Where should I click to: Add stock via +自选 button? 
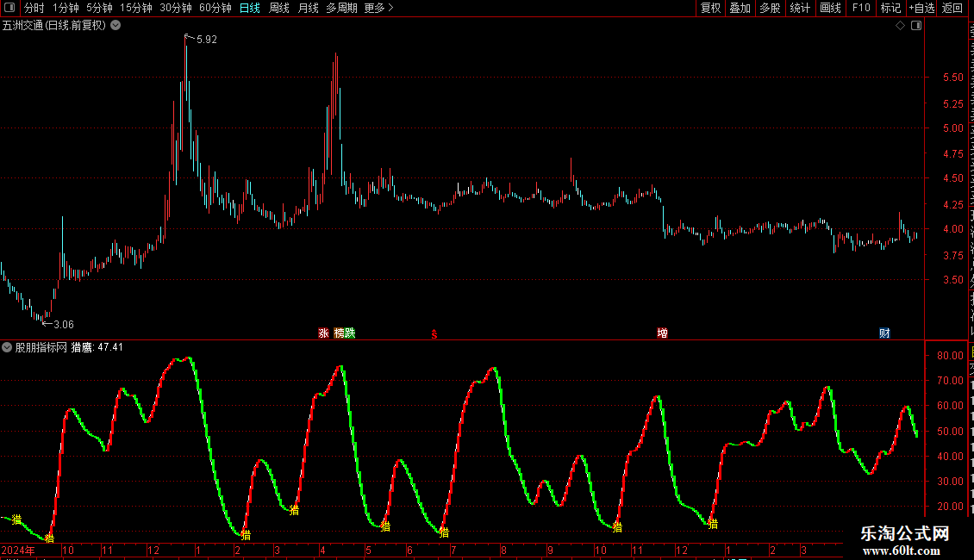click(x=921, y=8)
